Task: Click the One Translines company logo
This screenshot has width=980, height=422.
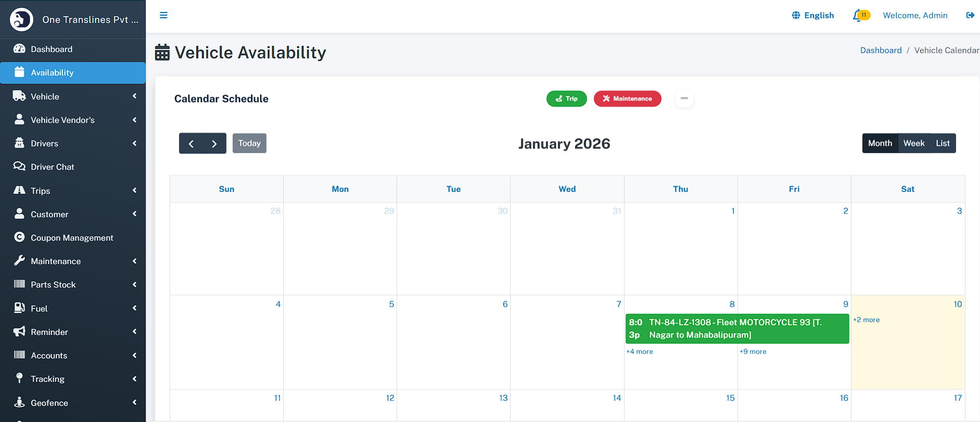Action: (x=21, y=20)
